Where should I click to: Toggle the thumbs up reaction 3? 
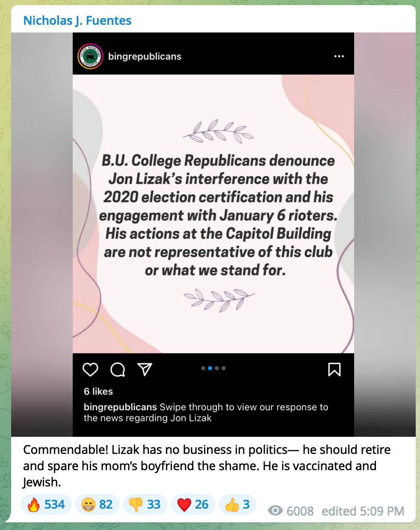(238, 504)
